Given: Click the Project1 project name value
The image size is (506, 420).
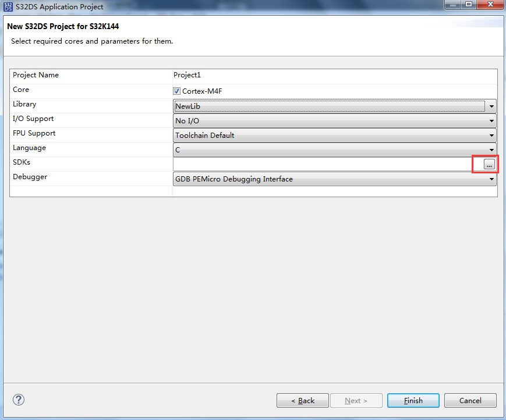Looking at the screenshot, I should tap(187, 75).
